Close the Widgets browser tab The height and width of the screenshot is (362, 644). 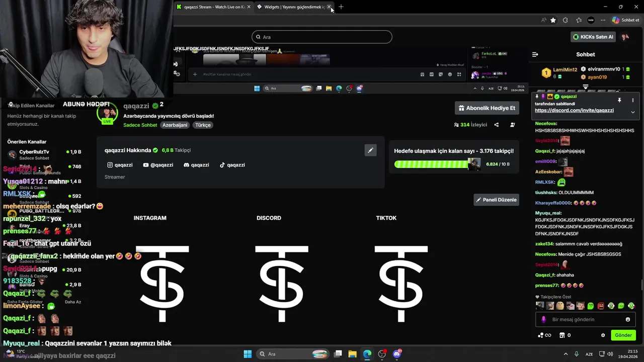click(x=329, y=7)
